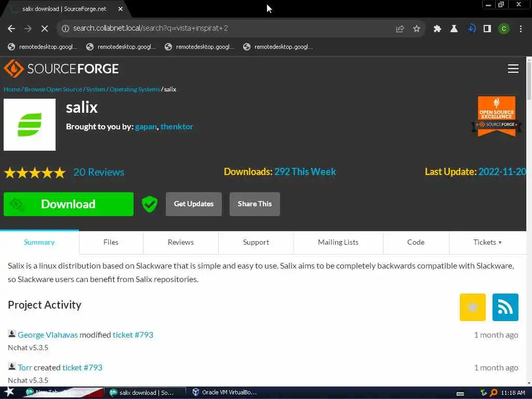
Task: Click the 11:18 AM clock
Action: tap(513, 393)
